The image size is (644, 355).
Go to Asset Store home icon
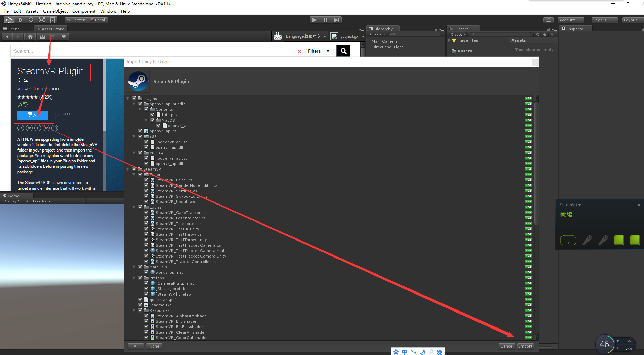[30, 36]
